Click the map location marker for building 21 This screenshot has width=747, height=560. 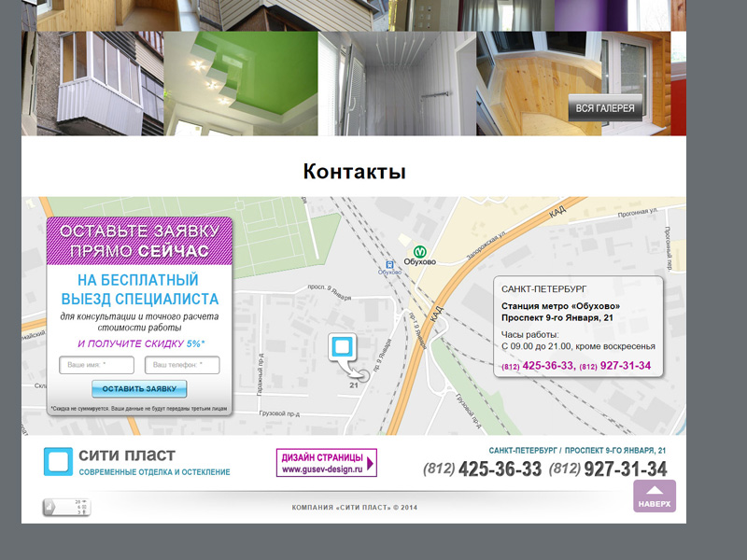(343, 348)
